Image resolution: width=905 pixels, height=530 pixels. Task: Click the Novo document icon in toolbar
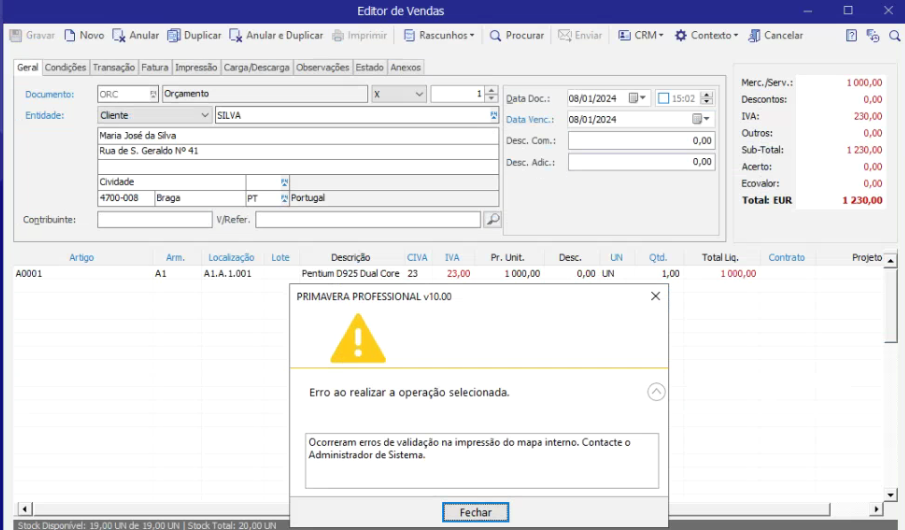[70, 35]
